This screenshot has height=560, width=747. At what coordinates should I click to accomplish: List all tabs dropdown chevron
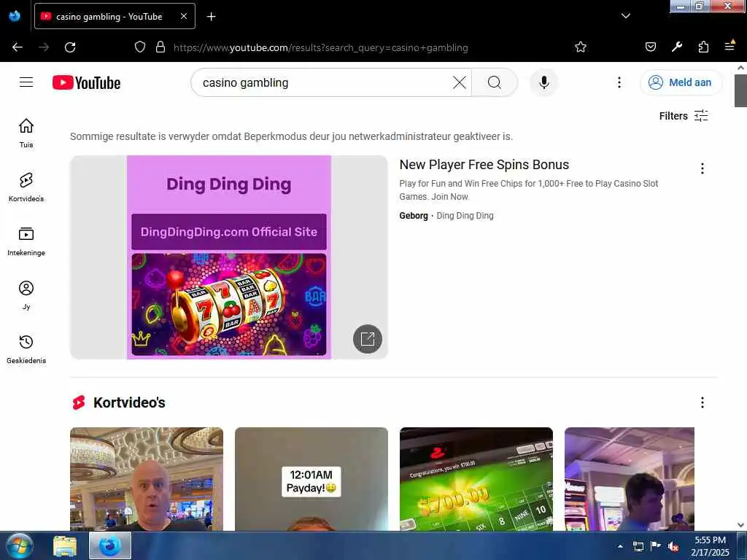[625, 16]
